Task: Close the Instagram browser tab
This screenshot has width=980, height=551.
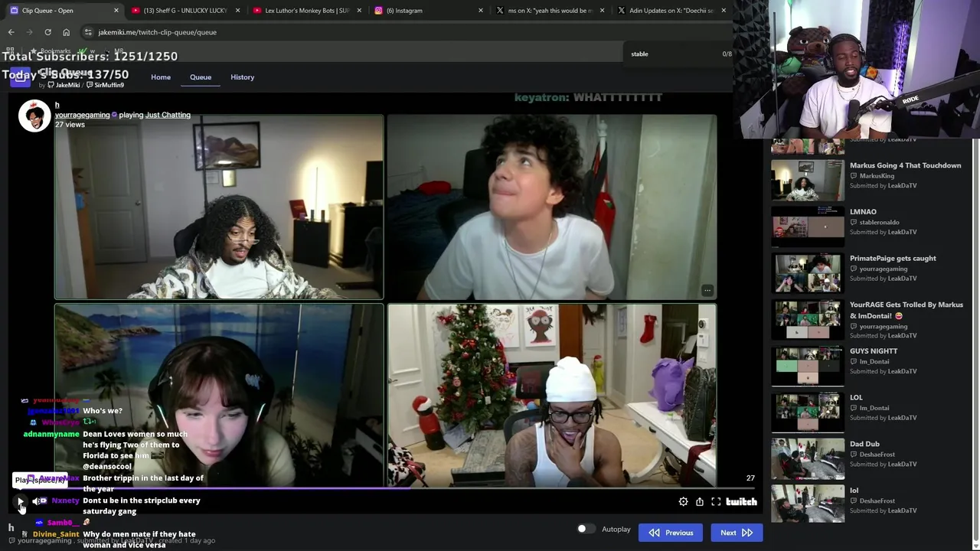Action: (481, 11)
